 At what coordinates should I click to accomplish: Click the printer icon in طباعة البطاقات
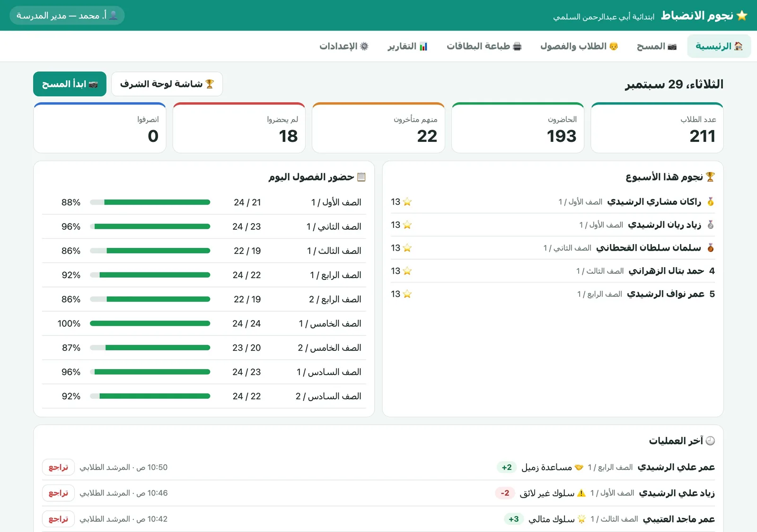(x=517, y=46)
